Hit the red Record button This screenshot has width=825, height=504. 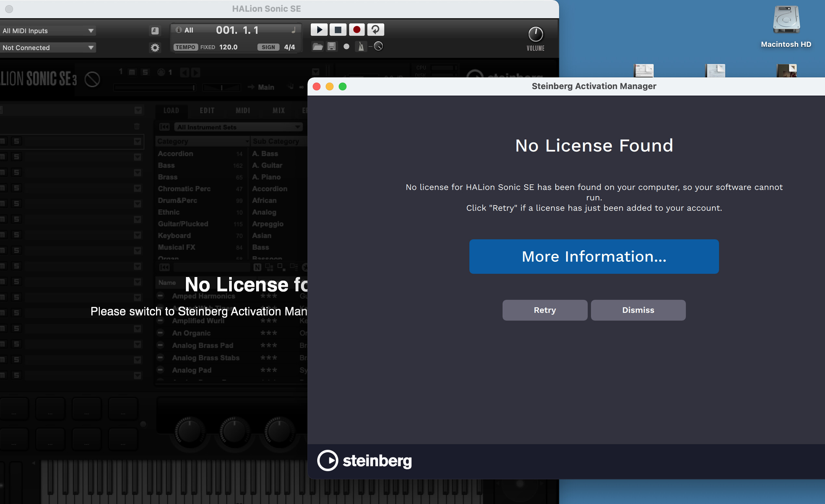click(357, 30)
